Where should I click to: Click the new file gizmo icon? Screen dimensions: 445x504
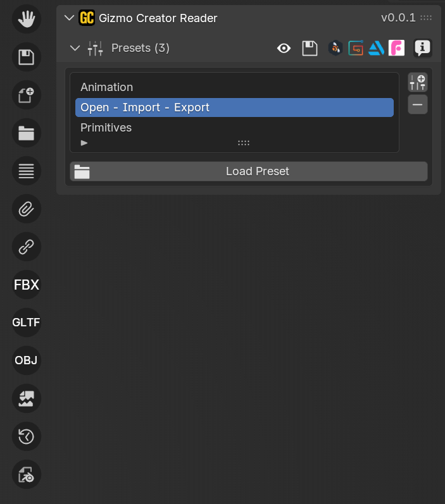tap(27, 95)
